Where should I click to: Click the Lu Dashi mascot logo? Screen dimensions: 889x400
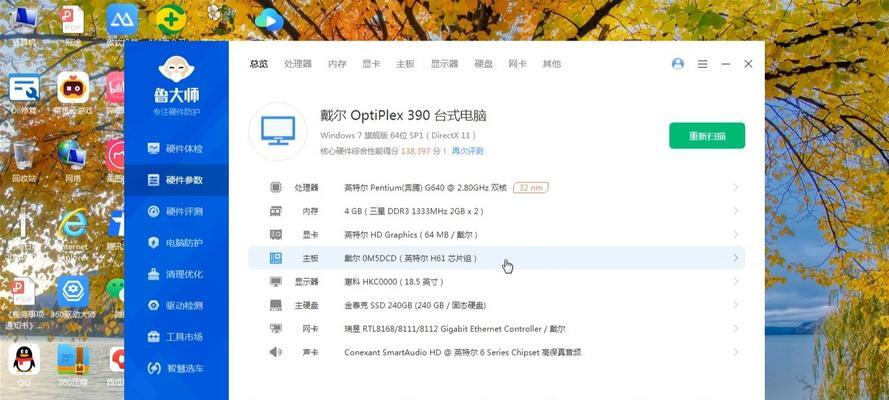[x=176, y=70]
